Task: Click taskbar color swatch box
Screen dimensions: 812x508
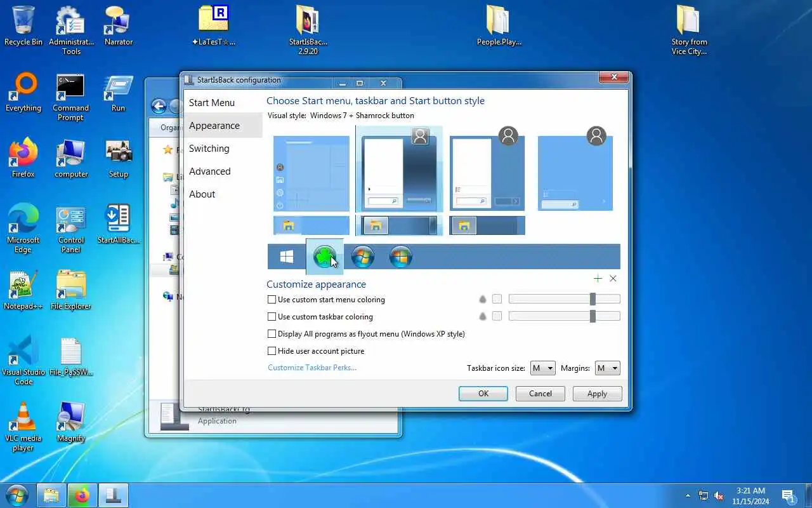Action: click(497, 316)
